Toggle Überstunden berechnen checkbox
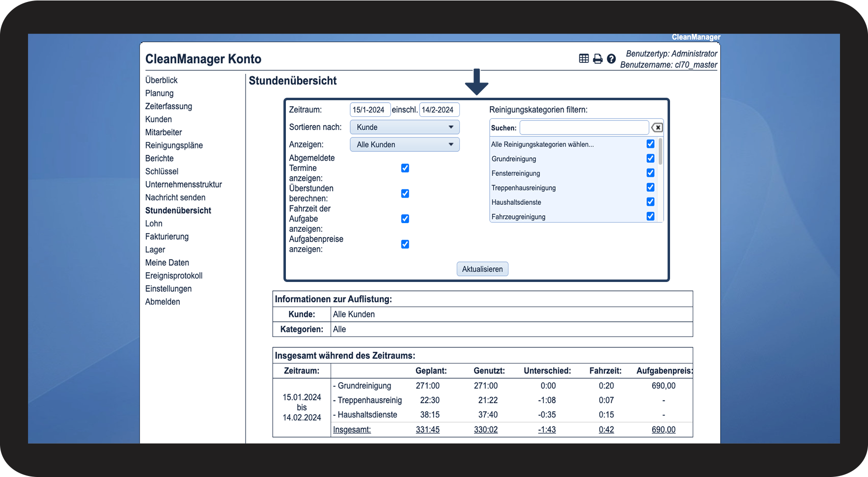Screen dimensions: 868x477 coord(405,194)
